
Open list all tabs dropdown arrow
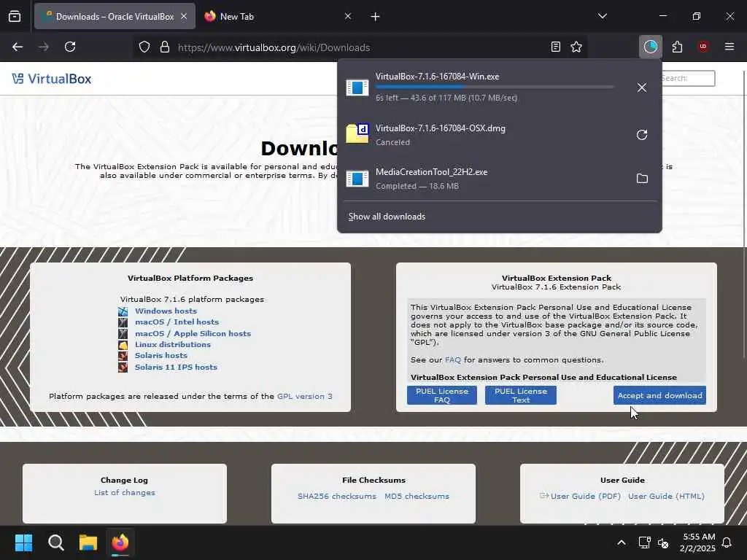pos(602,16)
